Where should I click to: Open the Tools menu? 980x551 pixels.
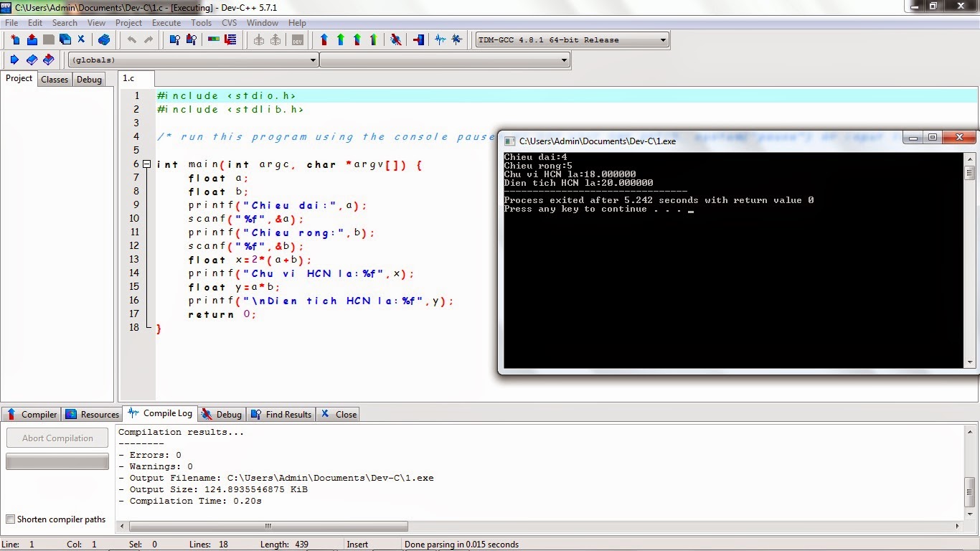tap(202, 23)
